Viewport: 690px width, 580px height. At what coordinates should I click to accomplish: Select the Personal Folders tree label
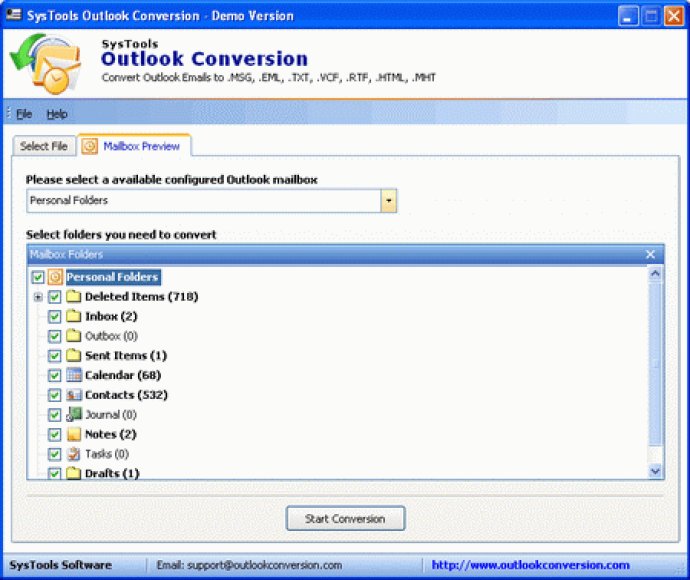point(113,277)
